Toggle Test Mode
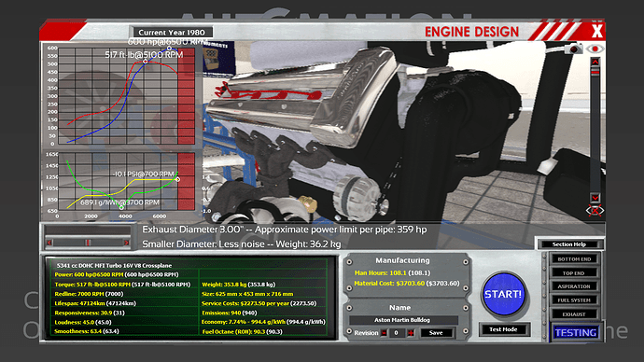This screenshot has width=644, height=362. point(503,329)
